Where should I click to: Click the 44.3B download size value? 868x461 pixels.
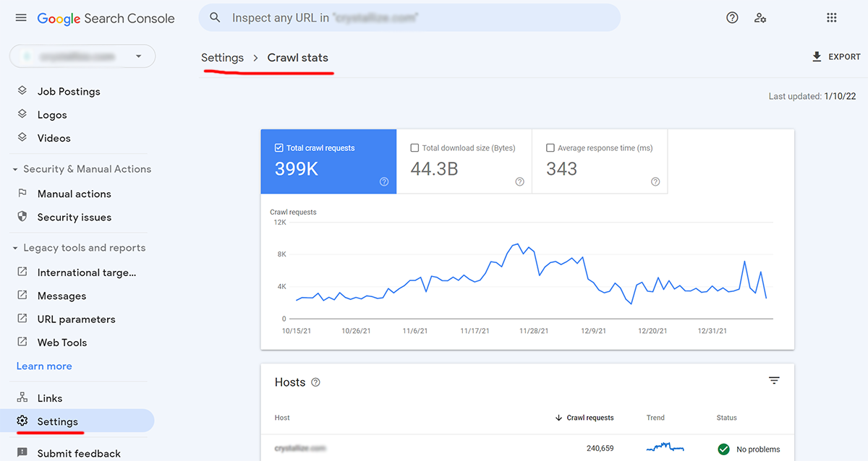tap(434, 169)
